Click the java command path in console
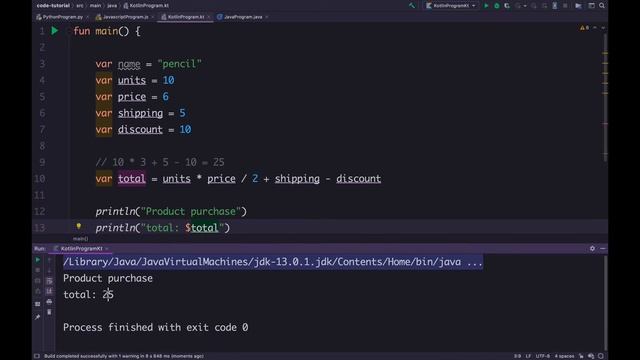The image size is (640, 360). (273, 262)
